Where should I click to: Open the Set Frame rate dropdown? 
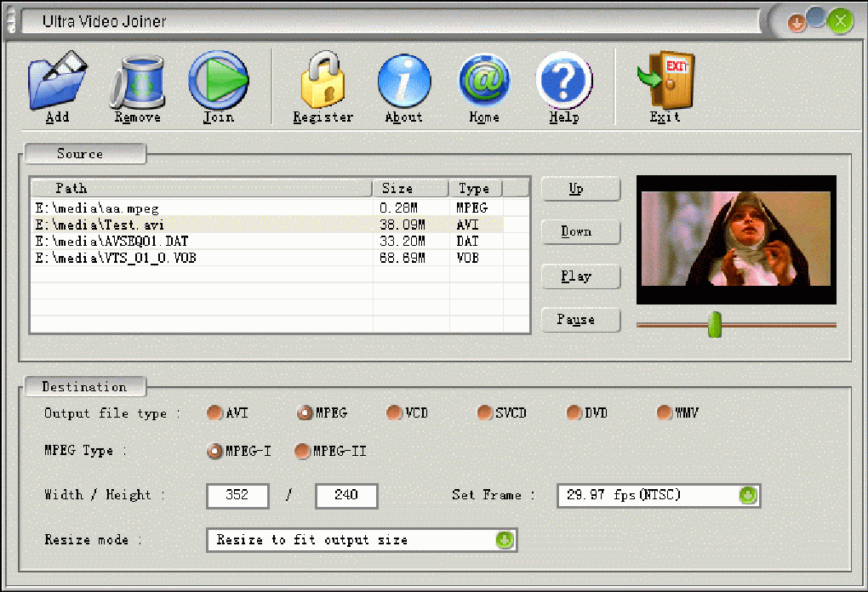tap(747, 495)
